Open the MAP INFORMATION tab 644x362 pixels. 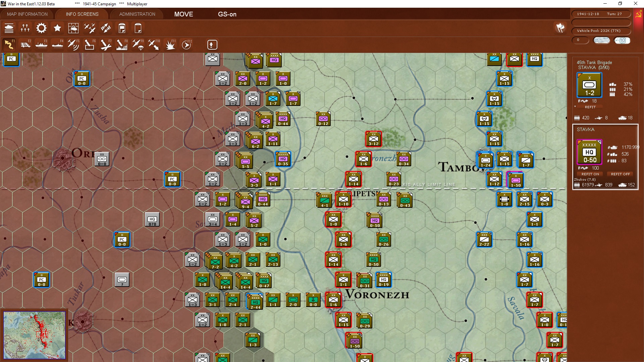pos(27,14)
